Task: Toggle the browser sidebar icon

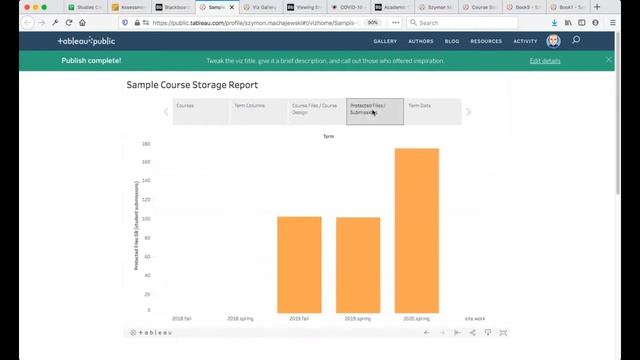Action: 582,23
